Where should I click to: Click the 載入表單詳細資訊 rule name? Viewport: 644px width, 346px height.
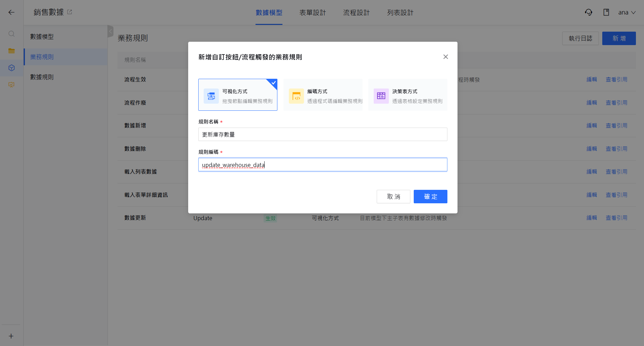[146, 195]
